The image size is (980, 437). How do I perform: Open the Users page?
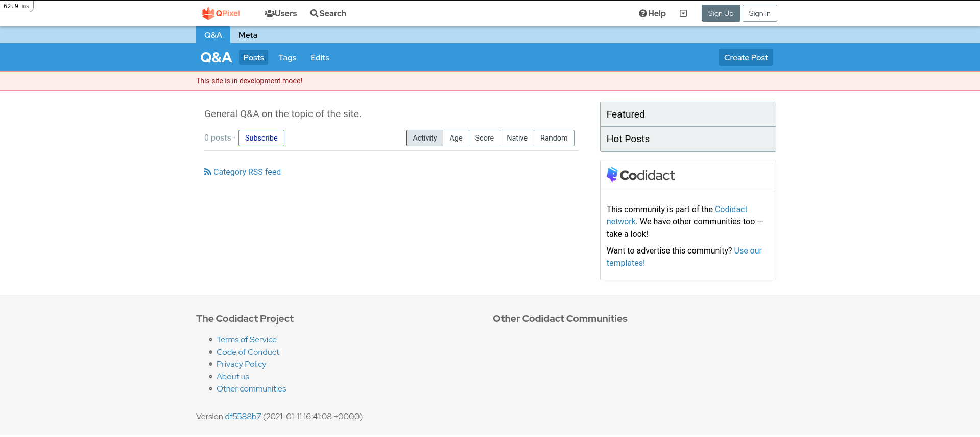280,13
